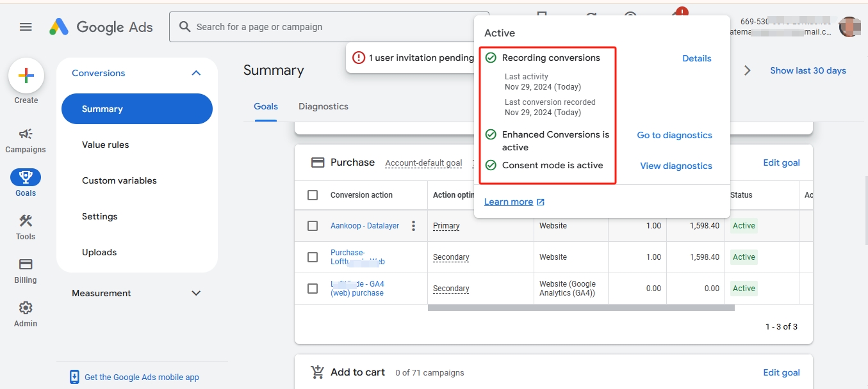The image size is (868, 389).
Task: Click the Recording conversions status text
Action: pyautogui.click(x=551, y=58)
